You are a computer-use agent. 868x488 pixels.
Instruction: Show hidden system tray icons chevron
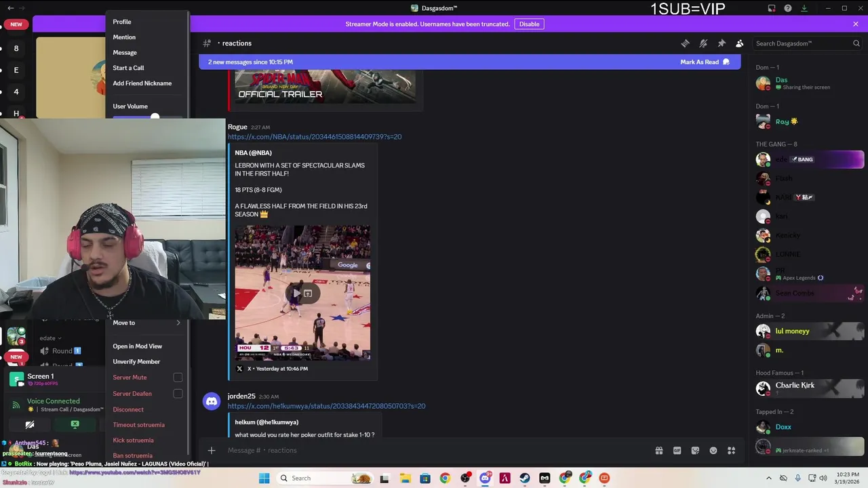(x=768, y=478)
